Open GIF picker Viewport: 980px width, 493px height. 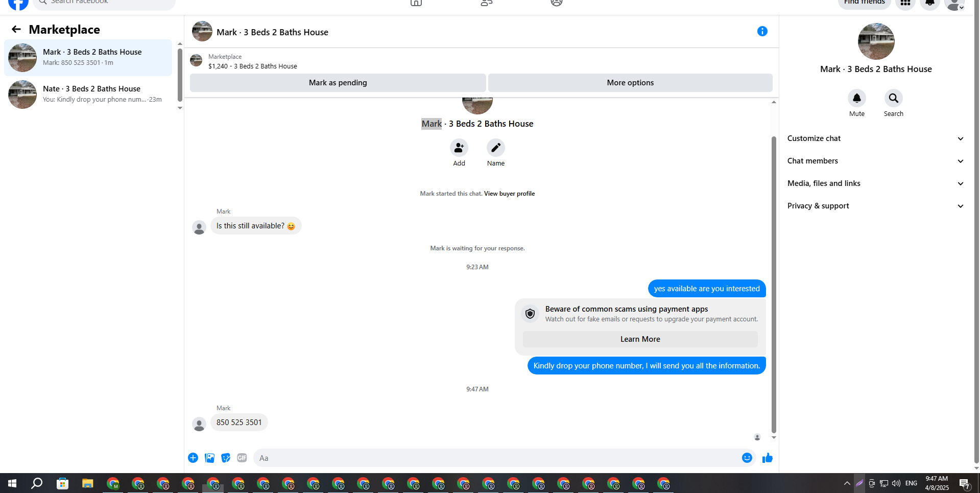coord(242,458)
